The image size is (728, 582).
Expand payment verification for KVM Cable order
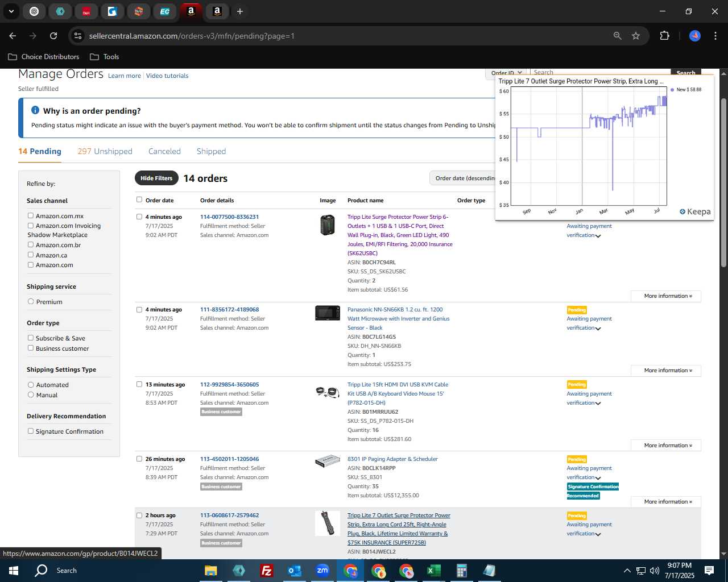(x=598, y=404)
